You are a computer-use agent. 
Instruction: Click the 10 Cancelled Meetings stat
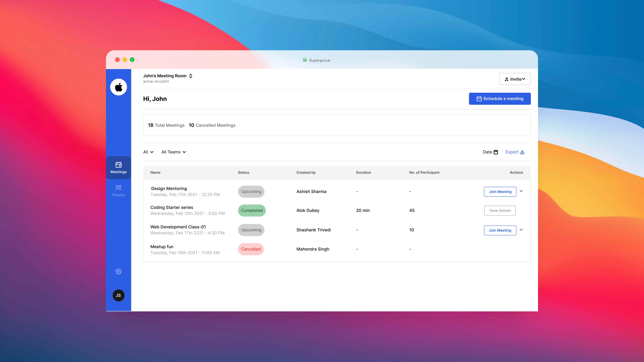tap(212, 125)
